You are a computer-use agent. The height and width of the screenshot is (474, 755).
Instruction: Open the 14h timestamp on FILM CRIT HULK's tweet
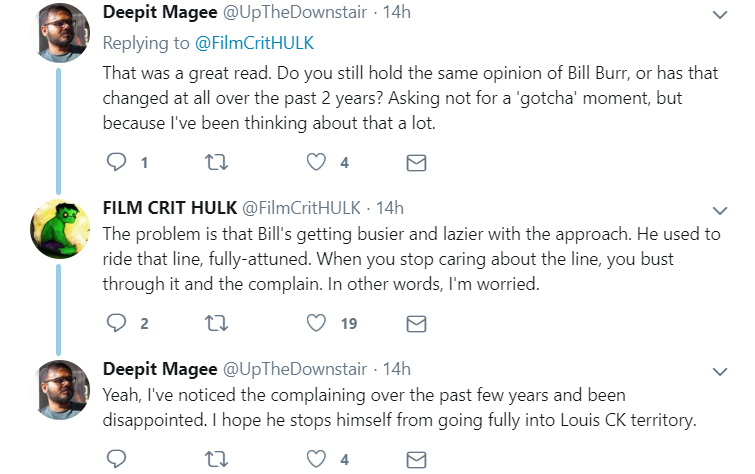tap(390, 208)
